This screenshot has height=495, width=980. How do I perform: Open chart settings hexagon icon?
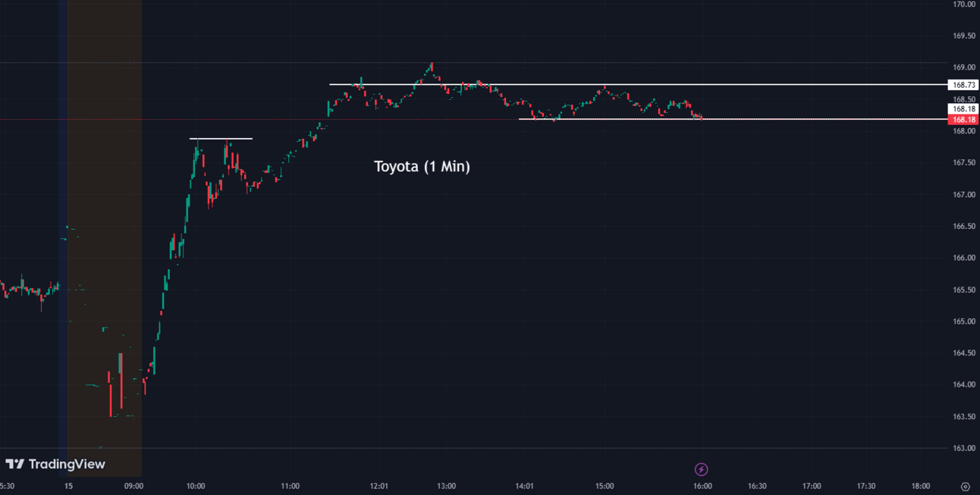pyautogui.click(x=965, y=486)
